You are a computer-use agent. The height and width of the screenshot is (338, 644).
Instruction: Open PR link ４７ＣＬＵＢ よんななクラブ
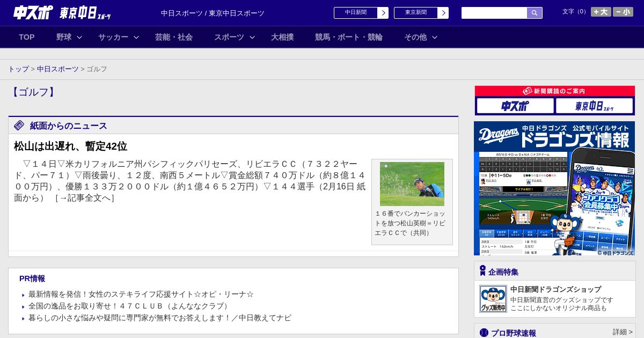pyautogui.click(x=129, y=306)
